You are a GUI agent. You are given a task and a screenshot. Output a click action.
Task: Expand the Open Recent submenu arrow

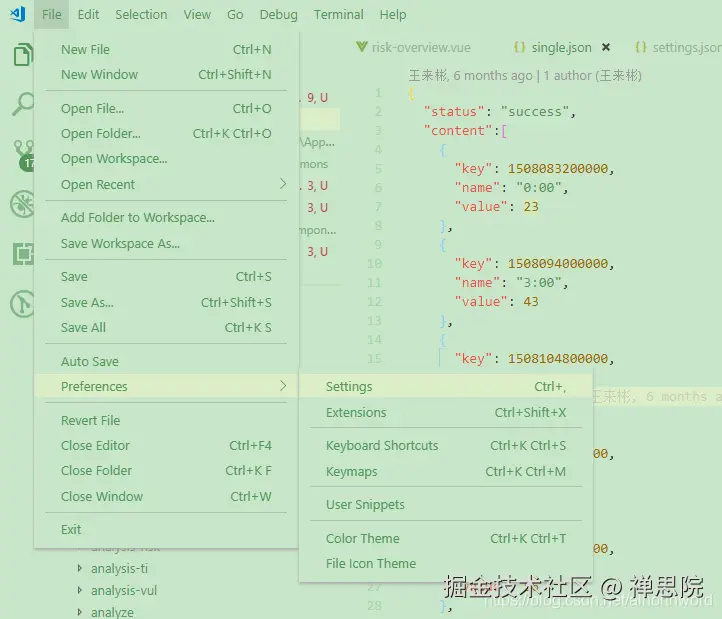pos(283,184)
